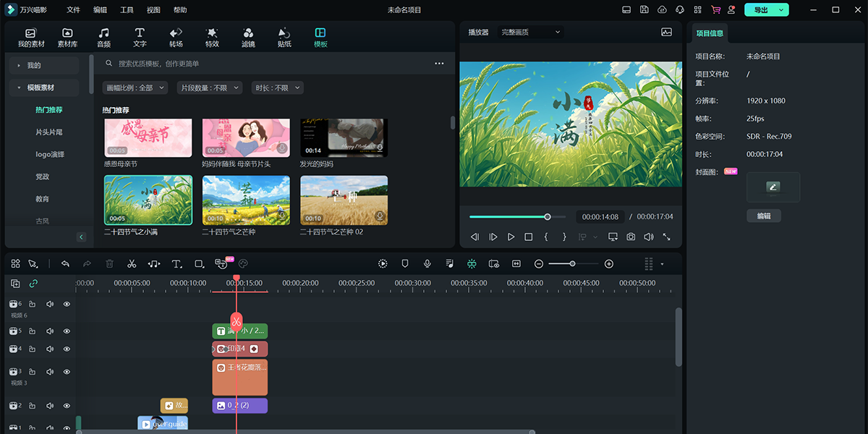Open the 画幅比例 aspect ratio filter dropdown
Image resolution: width=868 pixels, height=434 pixels.
coord(135,88)
